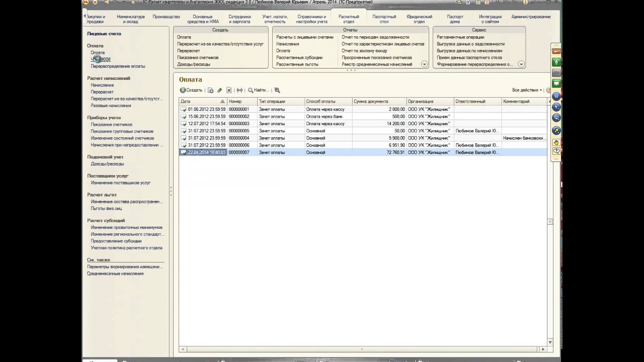Open Регламентные операции in Сервис panel
The width and height of the screenshot is (644, 362).
[460, 37]
